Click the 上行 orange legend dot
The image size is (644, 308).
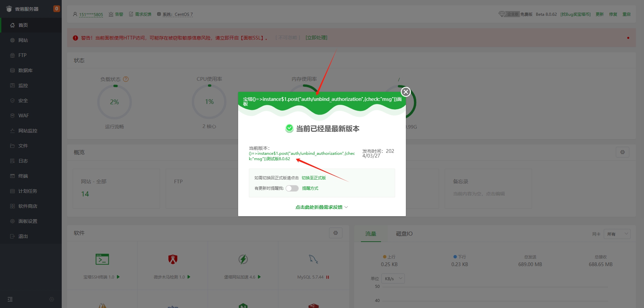click(x=385, y=257)
